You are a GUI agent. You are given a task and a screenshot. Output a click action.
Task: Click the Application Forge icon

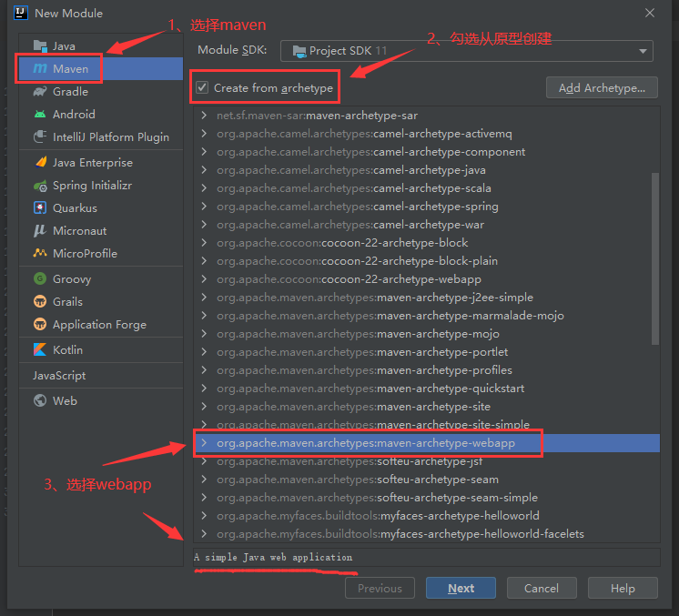coord(40,324)
